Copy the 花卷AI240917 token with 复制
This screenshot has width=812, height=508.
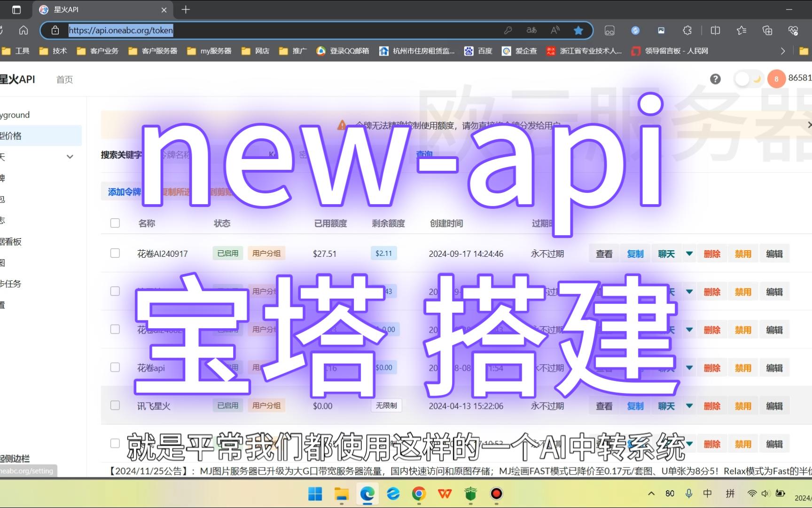[x=635, y=254]
